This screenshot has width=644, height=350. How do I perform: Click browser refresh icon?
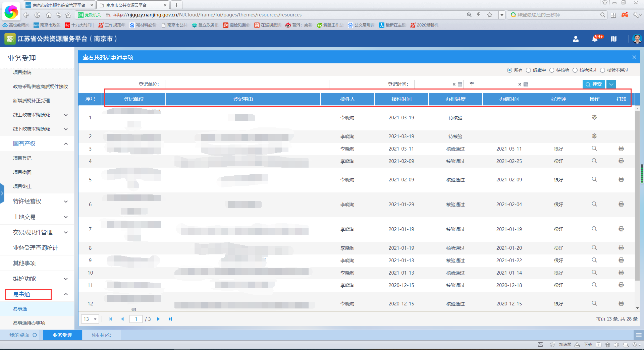37,15
